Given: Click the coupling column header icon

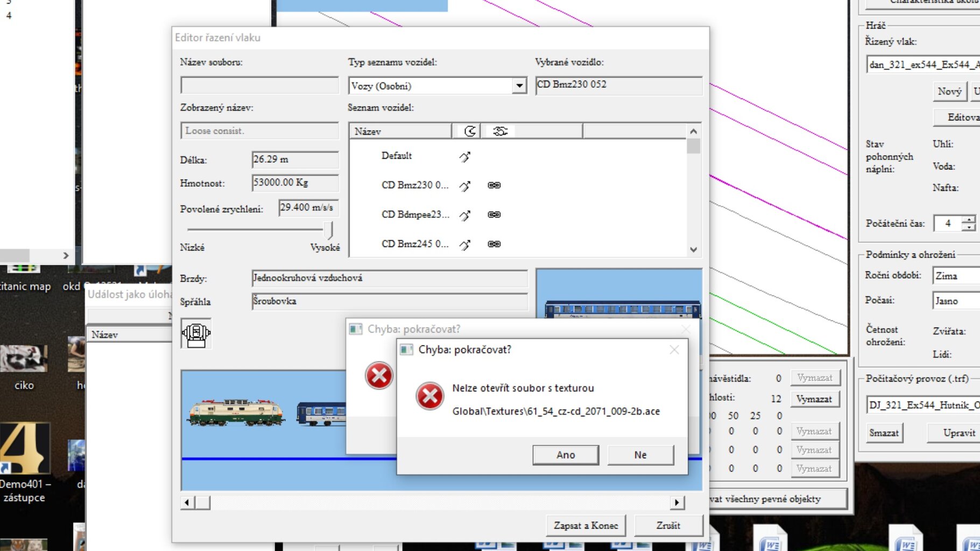Looking at the screenshot, I should pos(500,131).
